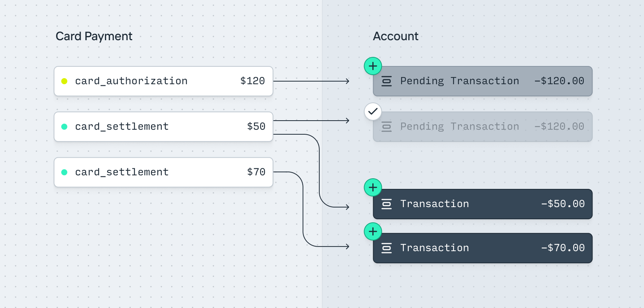Image resolution: width=644 pixels, height=308 pixels.
Task: Open the Transaction -$50.00 entry
Action: coord(483,204)
